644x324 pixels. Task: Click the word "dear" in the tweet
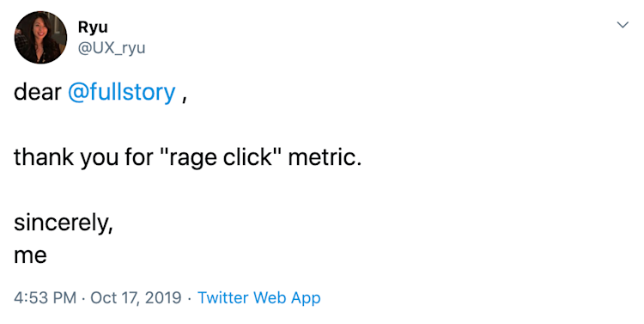click(38, 92)
